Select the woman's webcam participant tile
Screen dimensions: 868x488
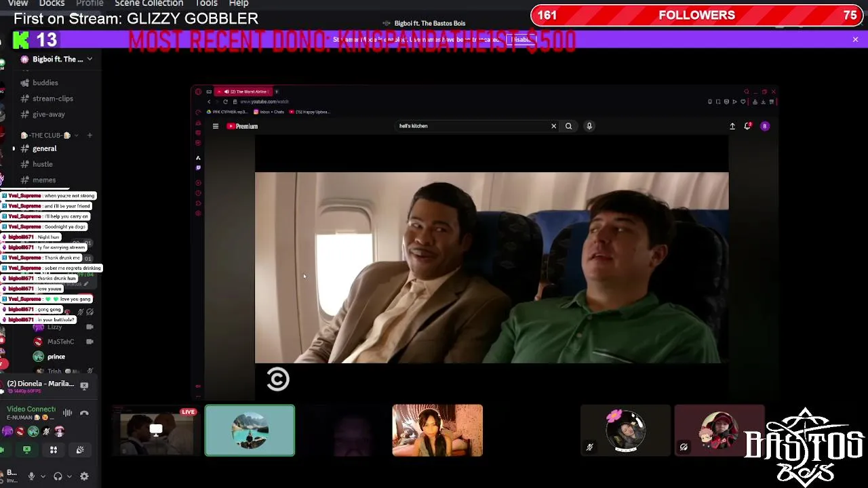437,431
